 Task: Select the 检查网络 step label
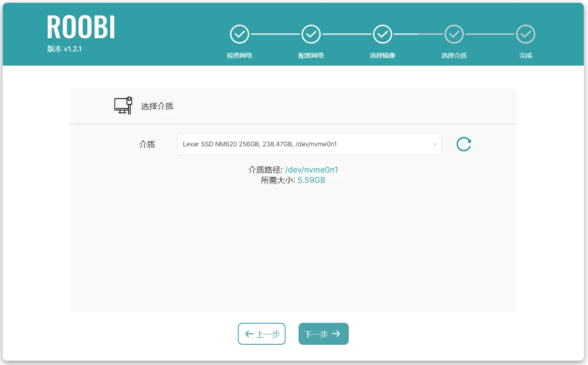coord(240,56)
